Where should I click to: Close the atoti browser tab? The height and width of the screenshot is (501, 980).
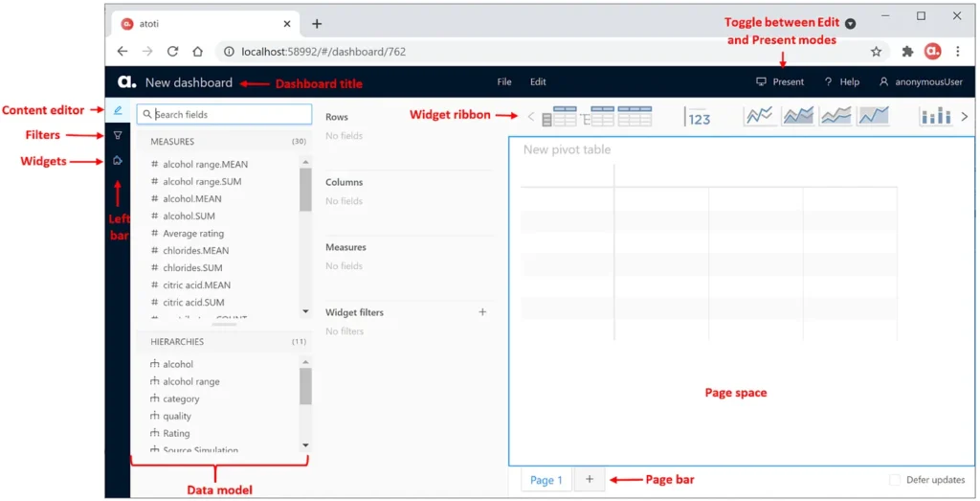point(287,24)
